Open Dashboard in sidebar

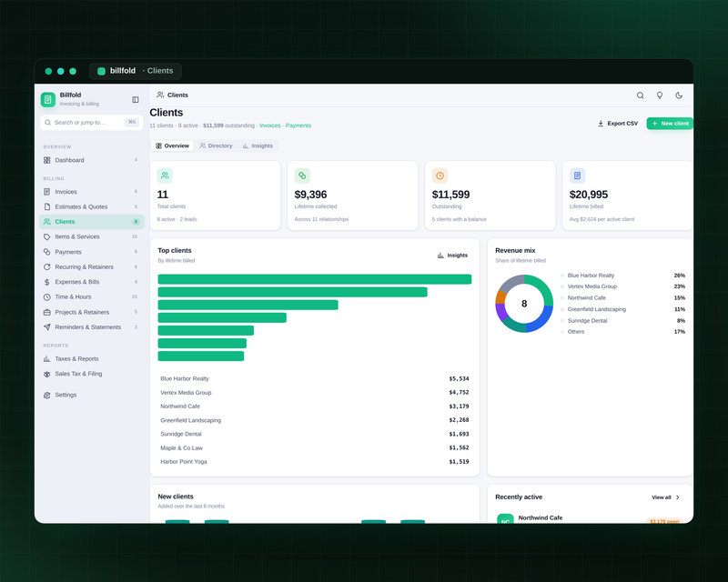tap(92, 160)
